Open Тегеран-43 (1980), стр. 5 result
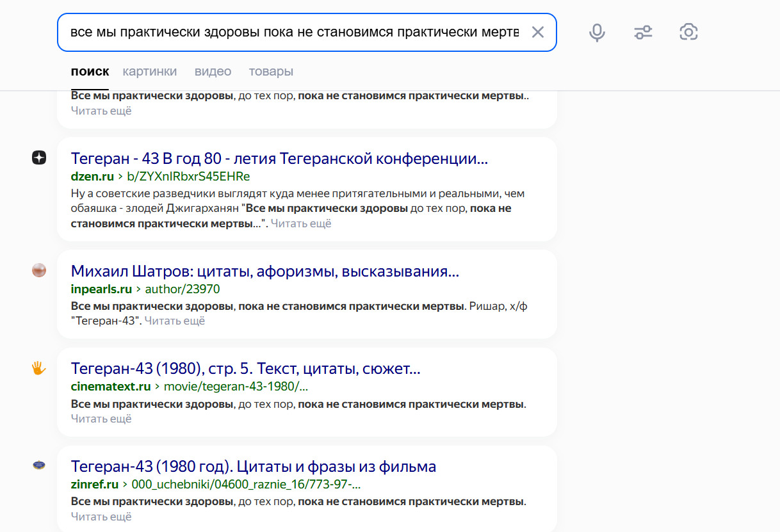780x532 pixels. click(x=245, y=369)
